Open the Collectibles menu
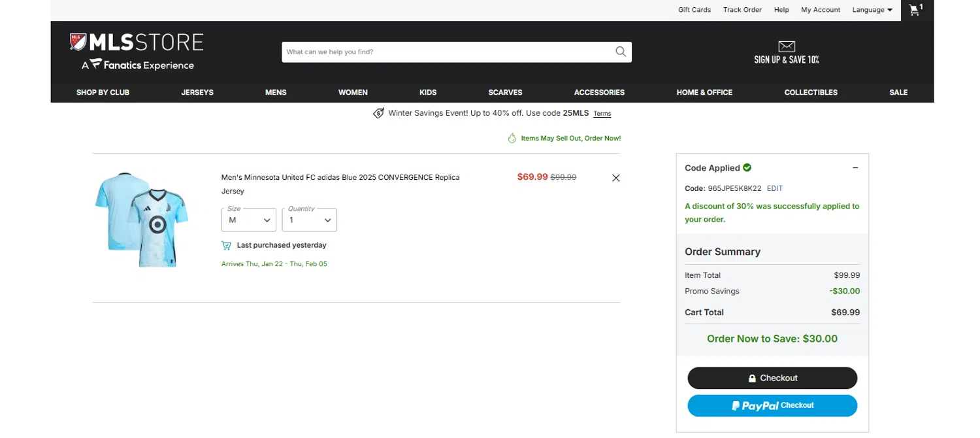Viewport: 980px width, 438px height. coord(811,92)
